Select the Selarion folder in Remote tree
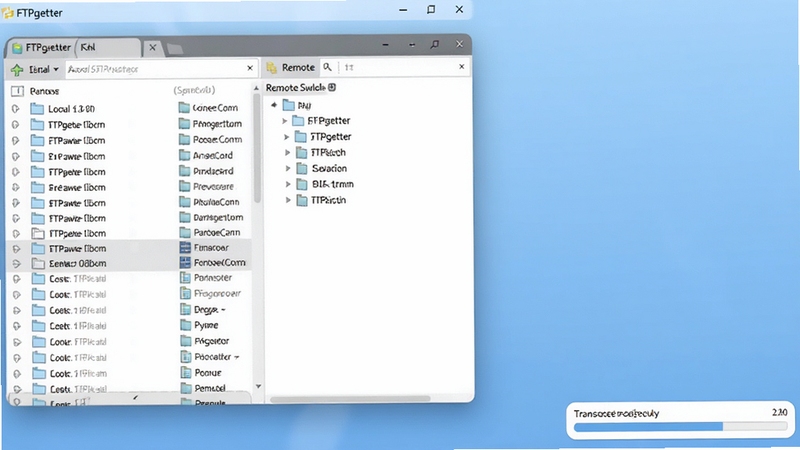 pos(322,168)
